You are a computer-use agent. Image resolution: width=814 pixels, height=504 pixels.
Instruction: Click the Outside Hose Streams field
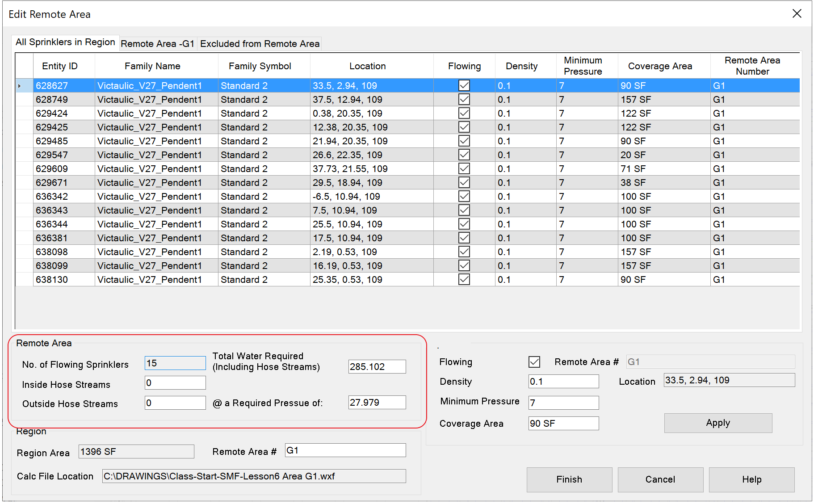[175, 403]
